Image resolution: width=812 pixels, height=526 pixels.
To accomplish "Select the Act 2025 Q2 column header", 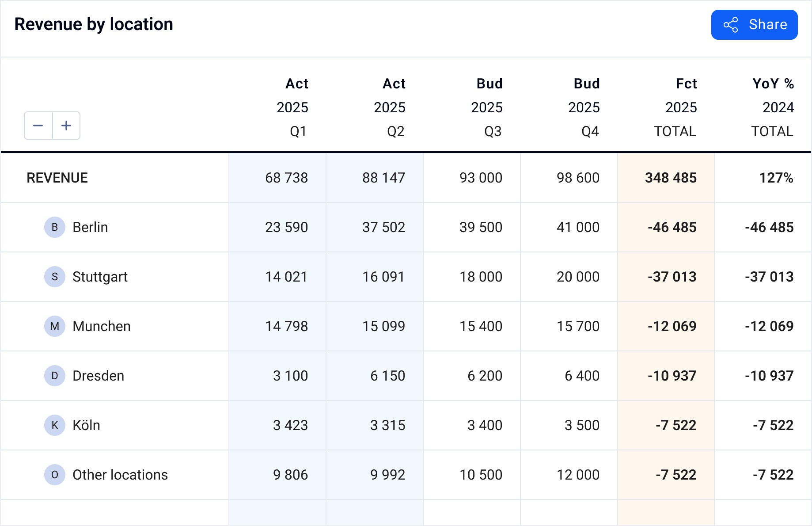I will click(391, 107).
